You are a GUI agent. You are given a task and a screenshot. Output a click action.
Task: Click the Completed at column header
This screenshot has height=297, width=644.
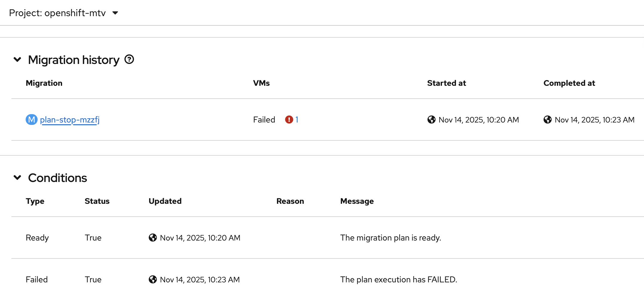(x=569, y=83)
